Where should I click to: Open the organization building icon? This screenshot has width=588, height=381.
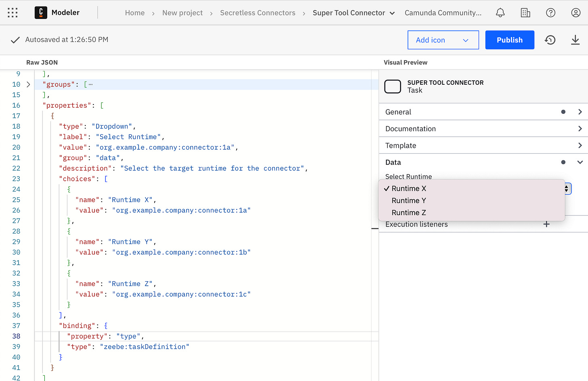click(525, 13)
